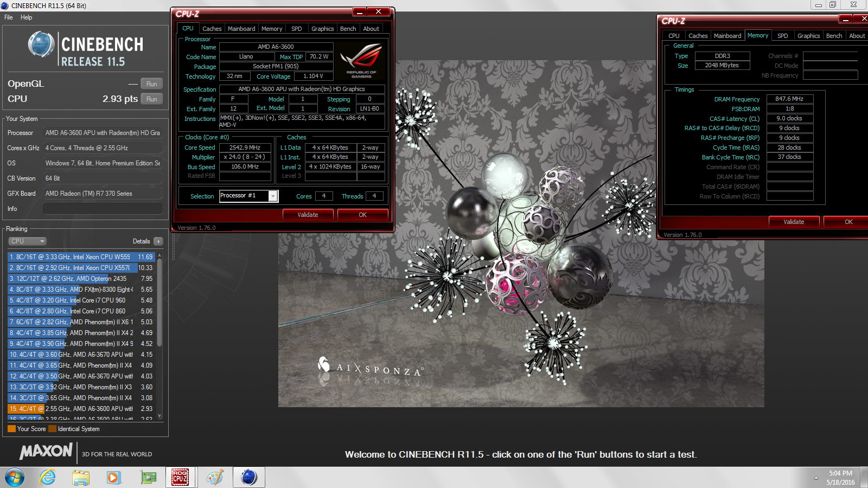Open Paint from the taskbar
Viewport: 868px width, 488px height.
tap(215, 477)
